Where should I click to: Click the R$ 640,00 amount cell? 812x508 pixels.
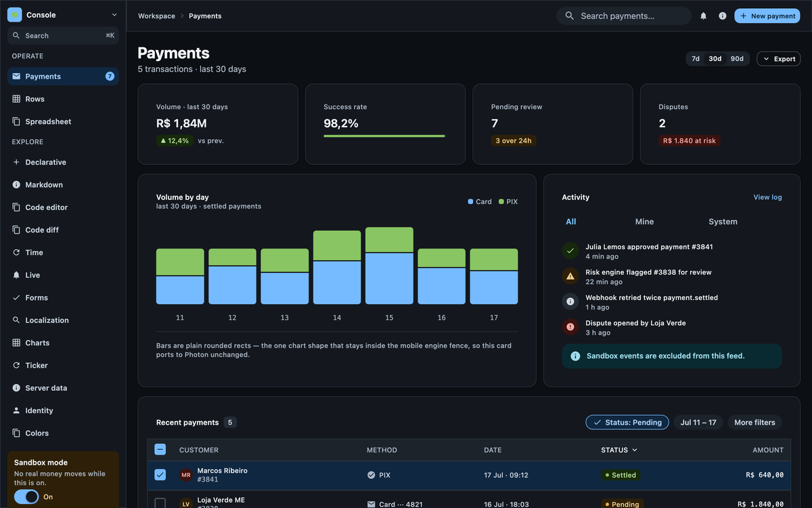[765, 475]
